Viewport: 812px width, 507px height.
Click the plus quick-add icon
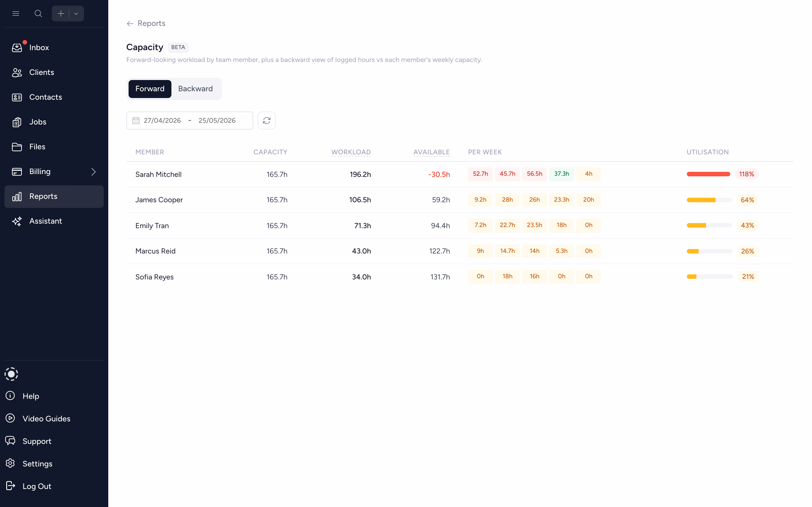click(x=61, y=14)
